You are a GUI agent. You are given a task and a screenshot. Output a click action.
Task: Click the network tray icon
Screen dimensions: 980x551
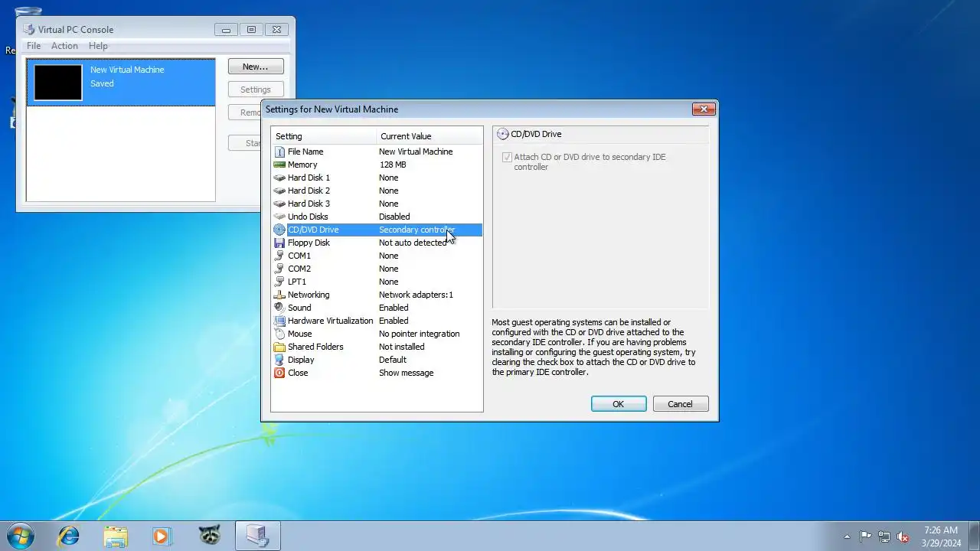pos(884,536)
